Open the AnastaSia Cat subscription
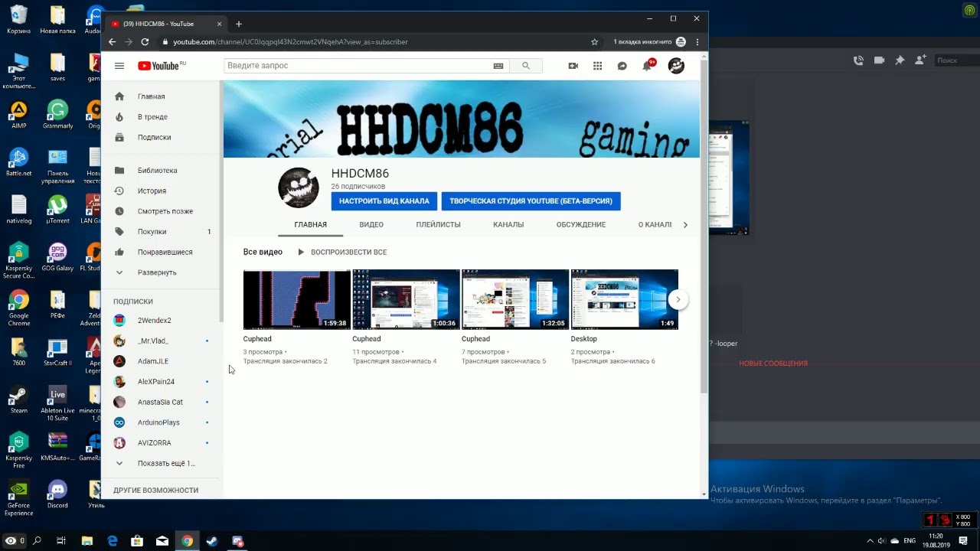Screen dimensions: 980x551 (x=162, y=402)
